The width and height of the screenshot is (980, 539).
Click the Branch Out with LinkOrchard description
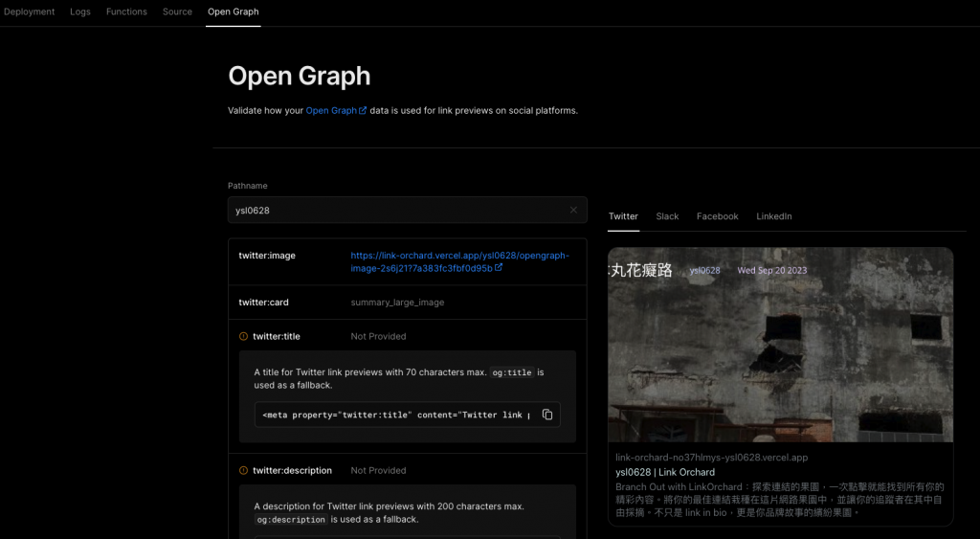tap(780, 500)
